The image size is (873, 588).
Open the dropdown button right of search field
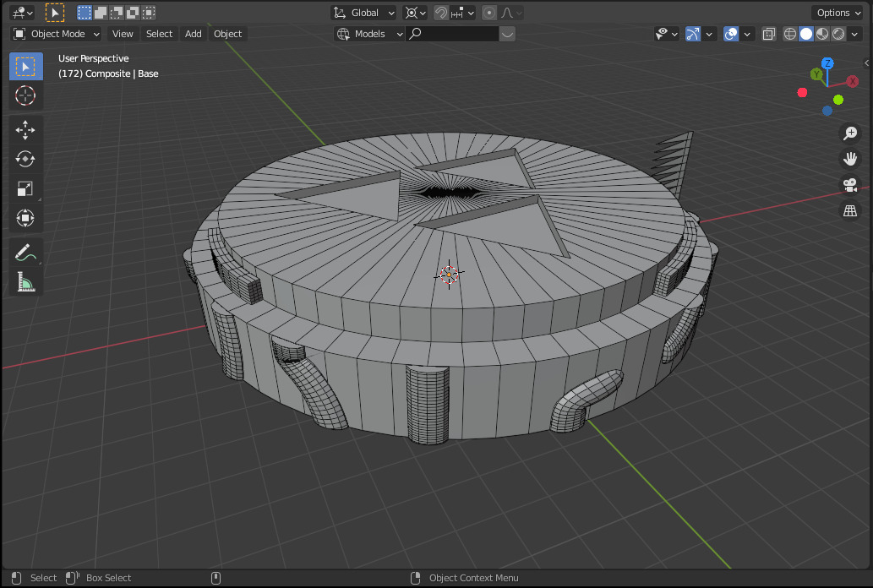point(507,34)
